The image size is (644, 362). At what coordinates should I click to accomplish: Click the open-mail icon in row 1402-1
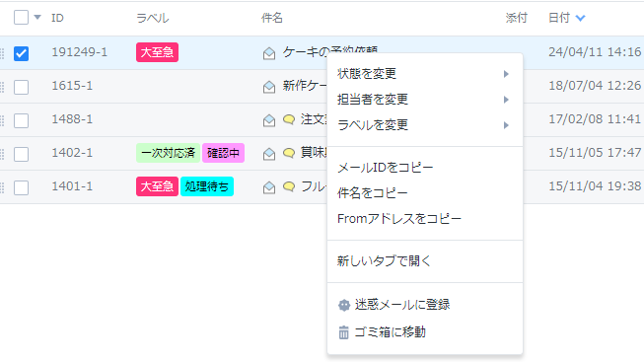269,154
